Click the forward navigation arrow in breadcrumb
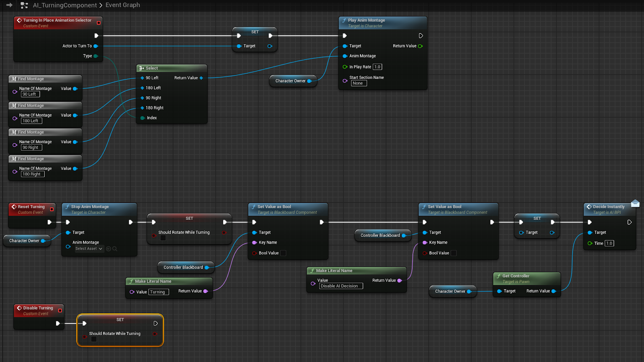 coord(9,5)
